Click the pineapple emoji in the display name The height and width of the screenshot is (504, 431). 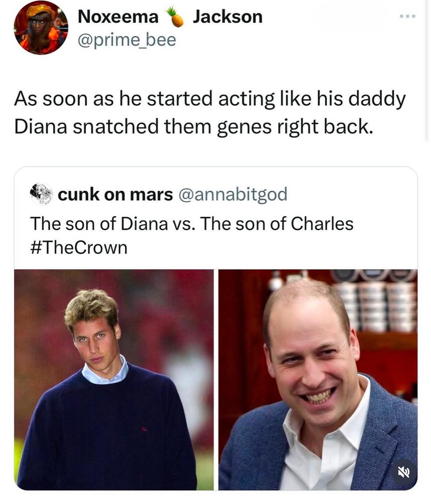(x=175, y=16)
